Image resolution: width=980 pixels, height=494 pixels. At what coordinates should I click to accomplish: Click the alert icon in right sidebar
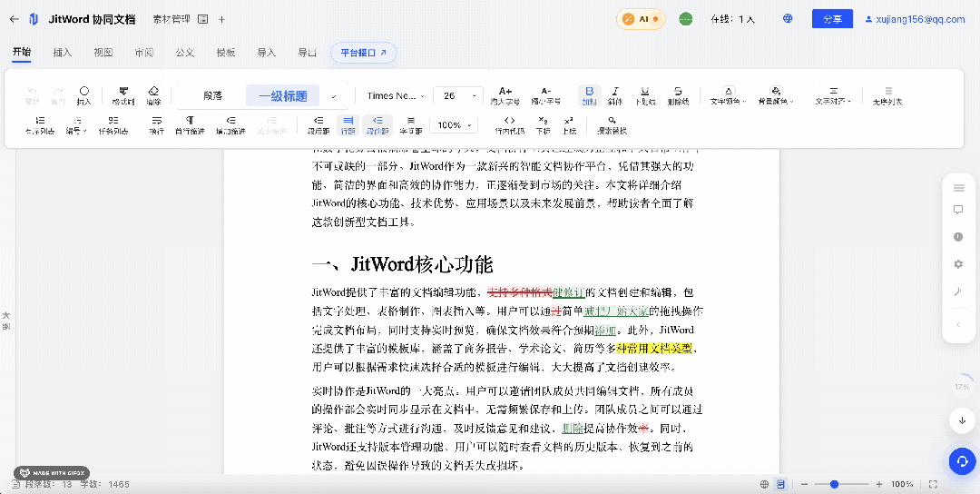click(958, 237)
